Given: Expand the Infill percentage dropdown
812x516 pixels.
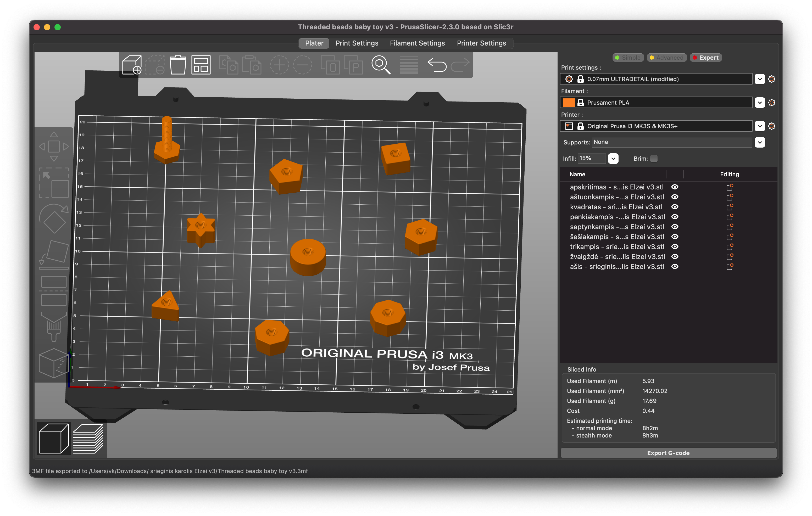Looking at the screenshot, I should click(613, 159).
